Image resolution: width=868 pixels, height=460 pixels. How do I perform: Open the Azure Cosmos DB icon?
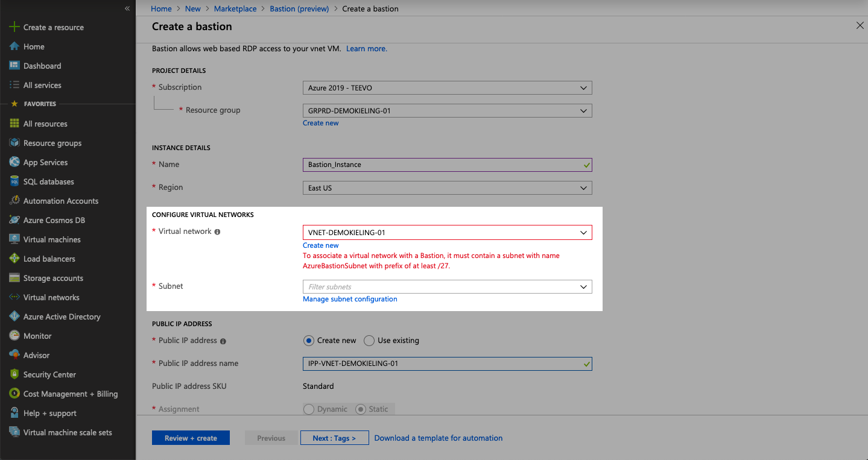pos(14,220)
